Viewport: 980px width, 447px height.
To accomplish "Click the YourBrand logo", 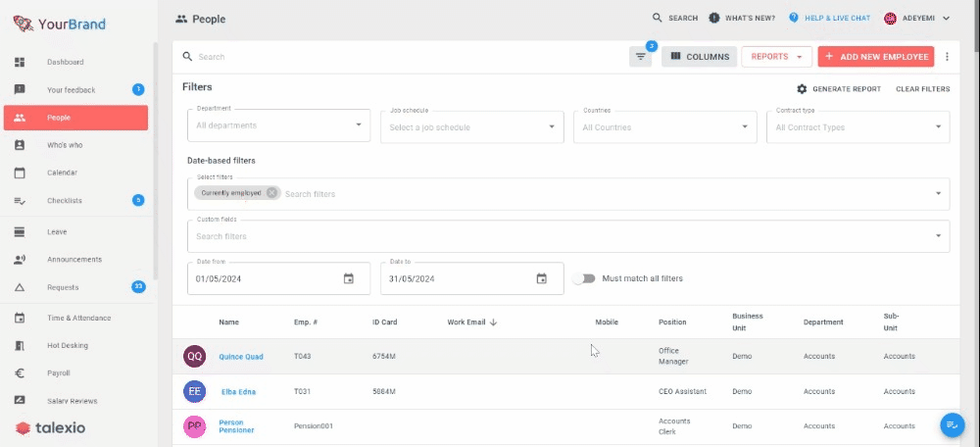I will [x=60, y=24].
